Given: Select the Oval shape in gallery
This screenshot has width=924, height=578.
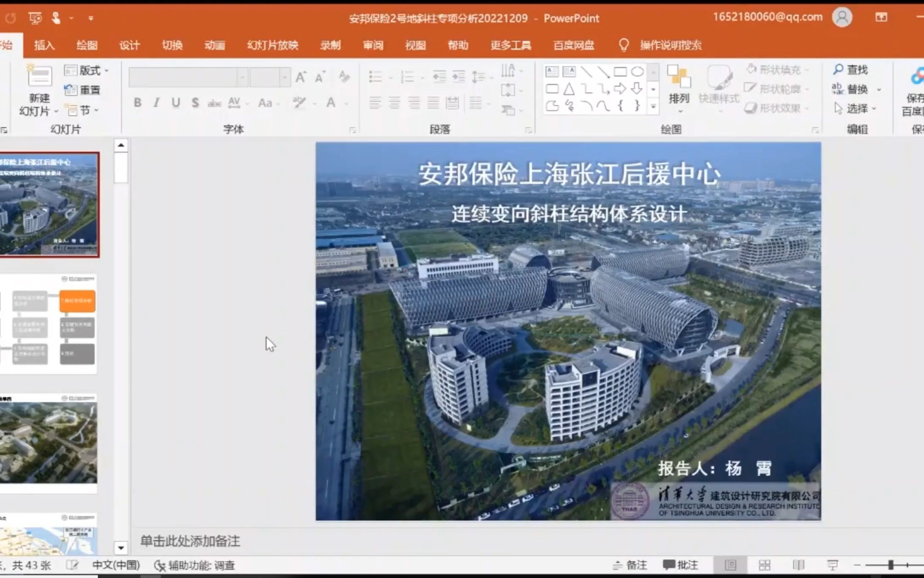Looking at the screenshot, I should tap(637, 72).
